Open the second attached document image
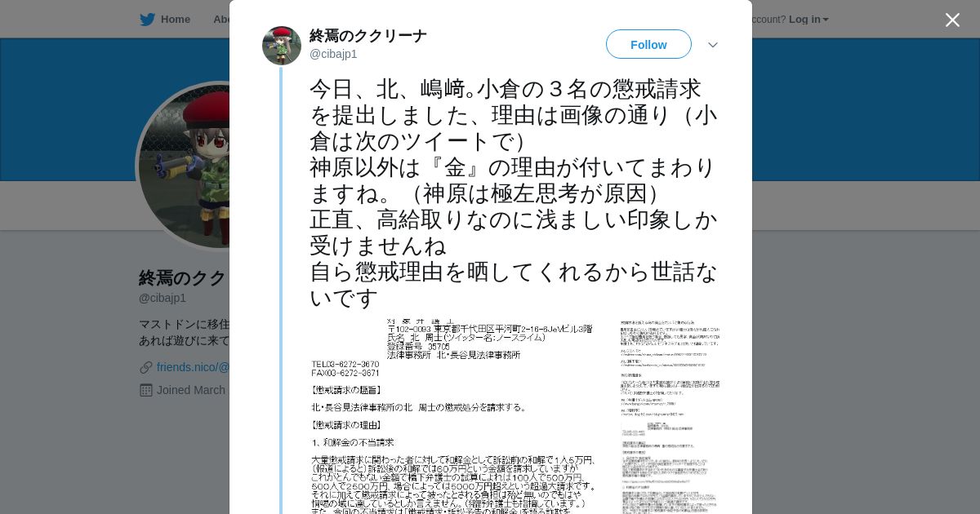 click(670, 416)
